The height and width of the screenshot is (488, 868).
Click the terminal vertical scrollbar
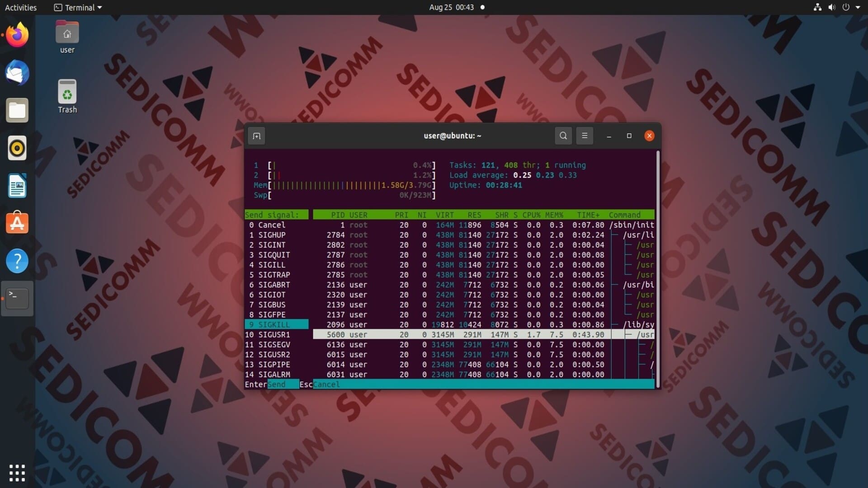click(x=658, y=270)
